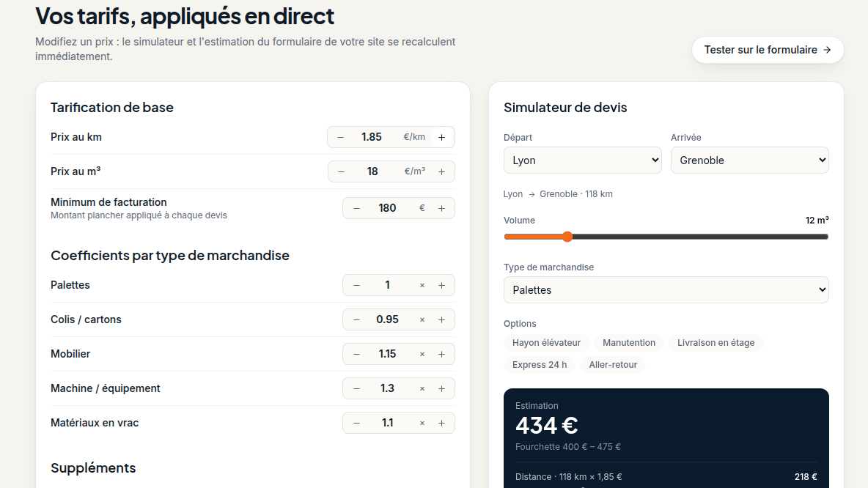Increase the Matériaux en vrac coefficient
868x488 pixels.
pos(442,424)
